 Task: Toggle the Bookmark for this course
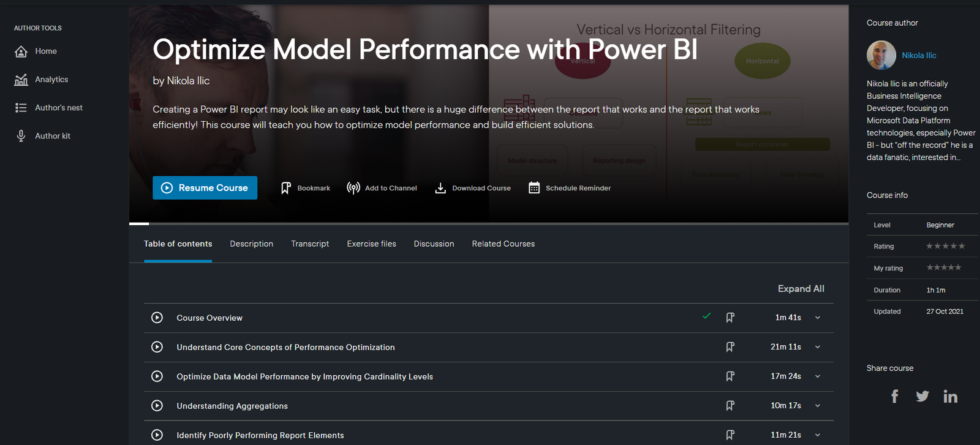[x=286, y=188]
